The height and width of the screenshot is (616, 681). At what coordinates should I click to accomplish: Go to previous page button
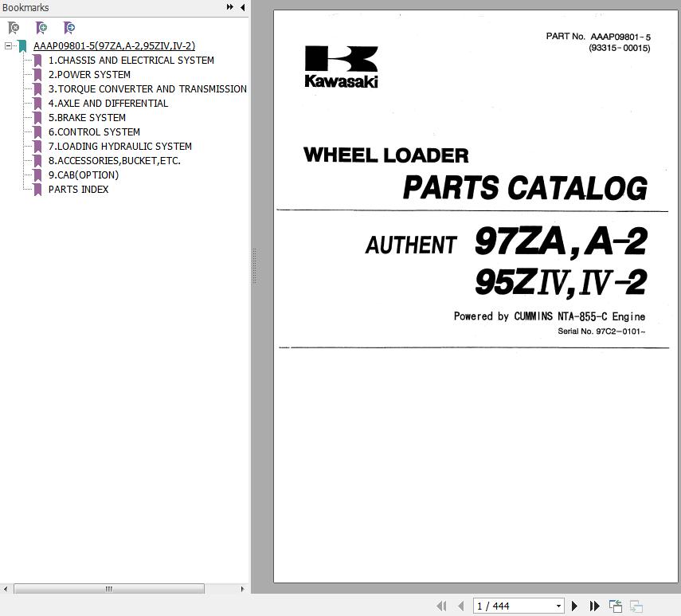[461, 606]
